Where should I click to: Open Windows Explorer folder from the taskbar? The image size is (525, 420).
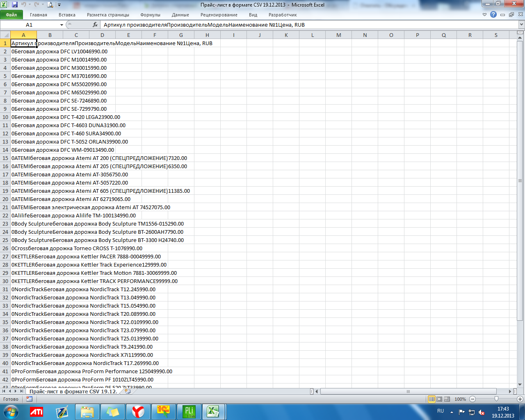click(x=87, y=411)
